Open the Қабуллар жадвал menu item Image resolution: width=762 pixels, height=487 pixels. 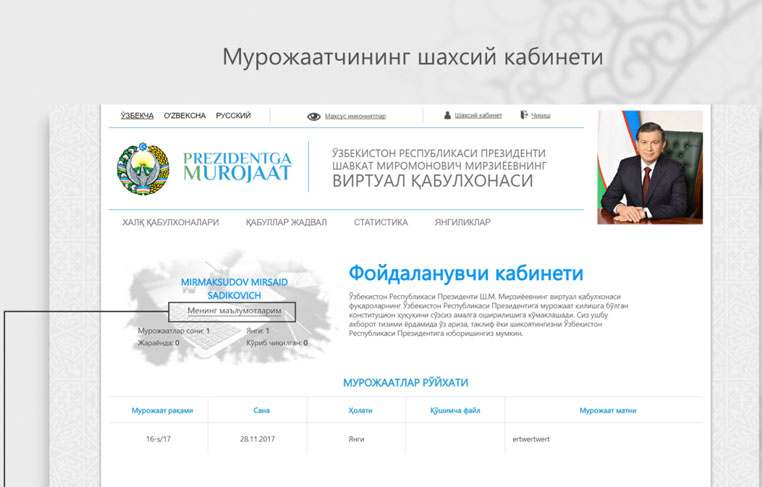(286, 223)
